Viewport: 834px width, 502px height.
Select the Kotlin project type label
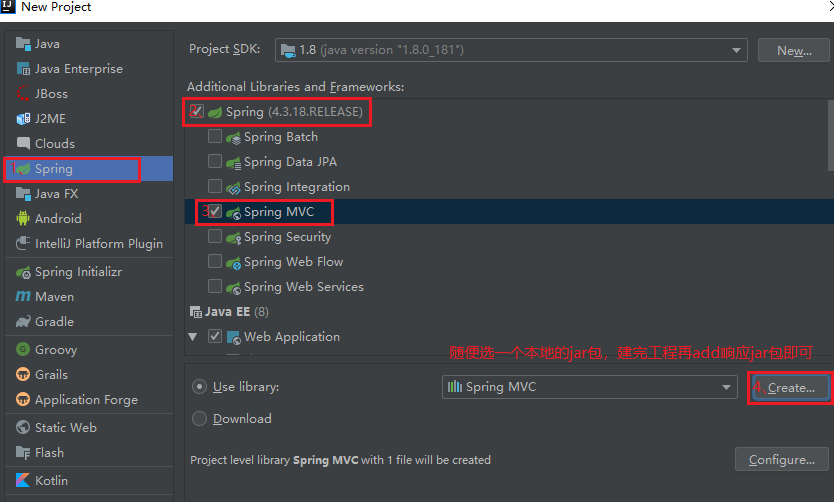pos(51,481)
